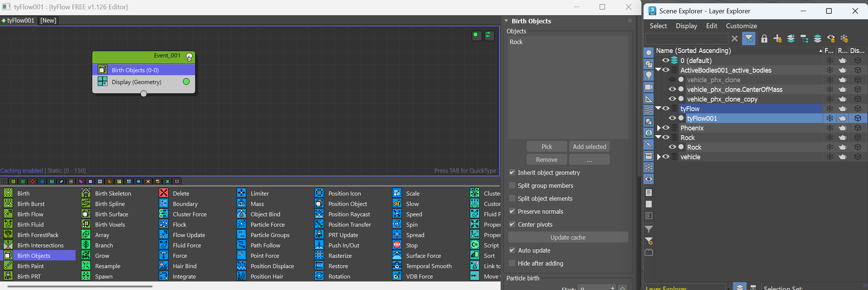Toggle Preserve normals checkbox

point(512,211)
